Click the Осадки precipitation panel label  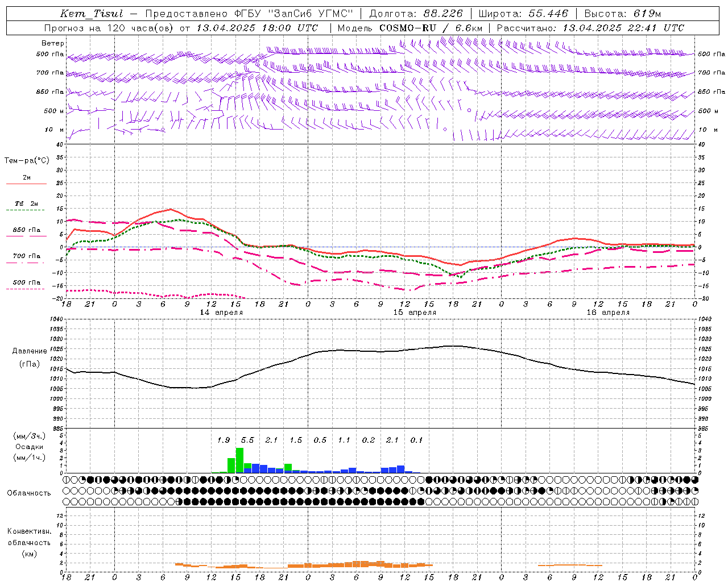[30, 447]
